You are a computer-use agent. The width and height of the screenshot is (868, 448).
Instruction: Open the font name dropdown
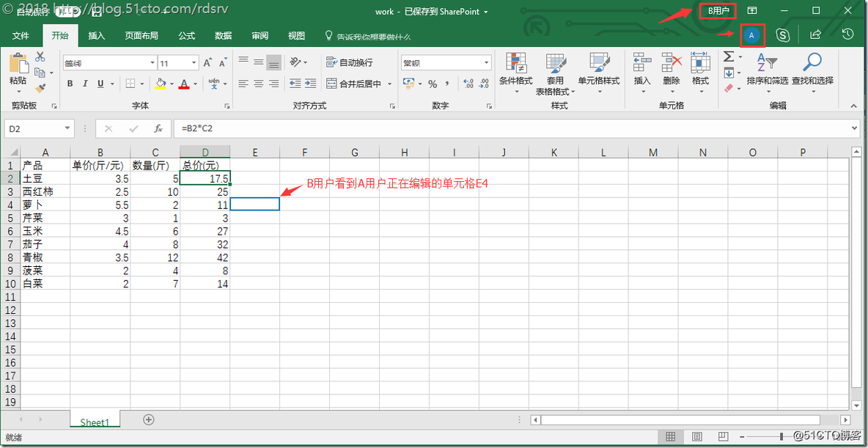point(152,62)
